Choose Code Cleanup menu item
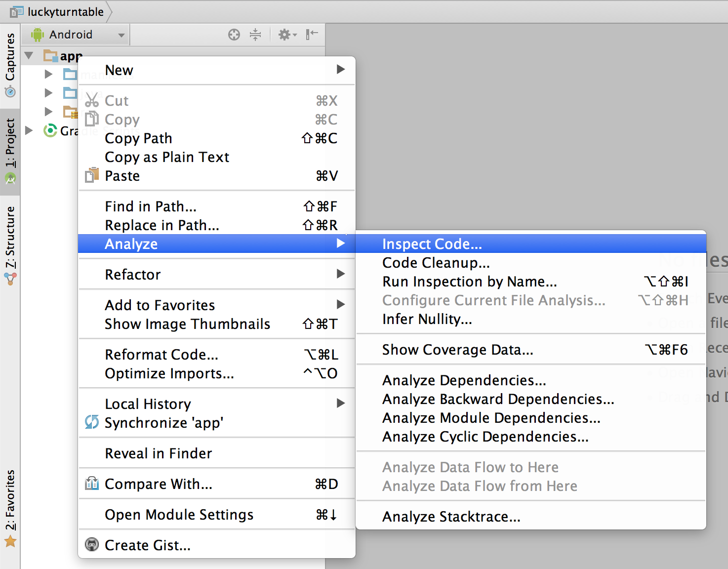 click(531, 263)
